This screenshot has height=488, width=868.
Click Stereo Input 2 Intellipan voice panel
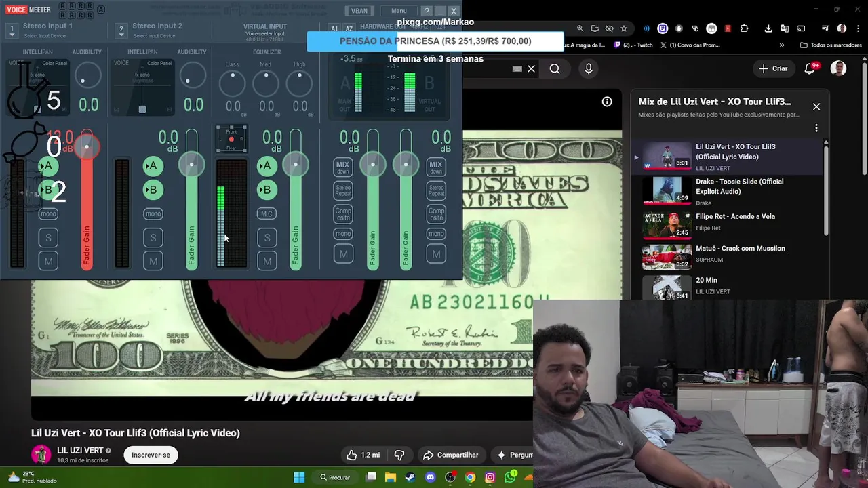tap(142, 87)
